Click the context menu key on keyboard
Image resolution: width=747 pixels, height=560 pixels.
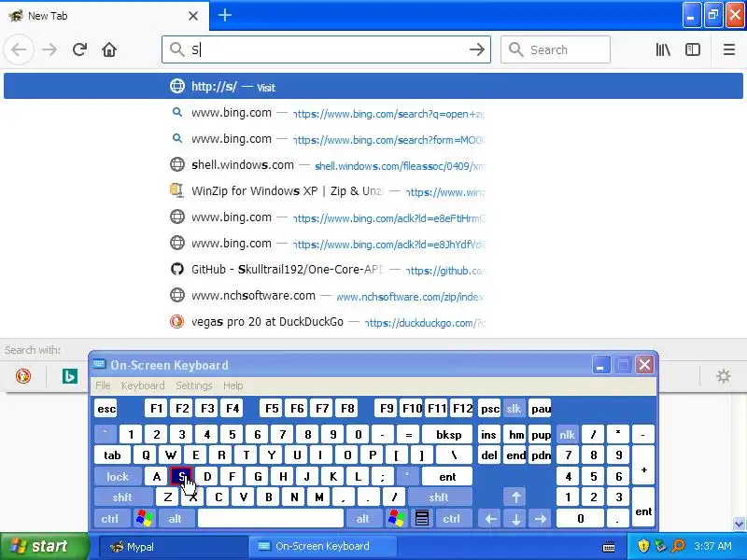pos(422,518)
